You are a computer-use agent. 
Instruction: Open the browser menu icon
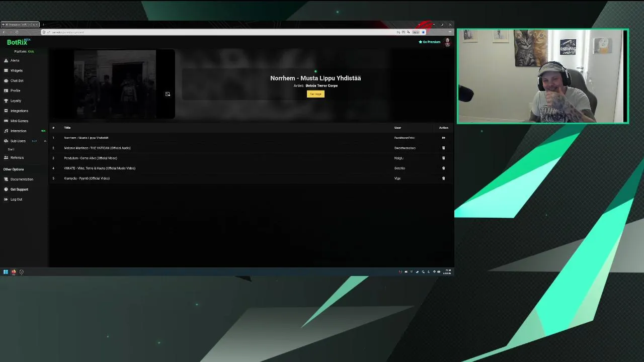click(450, 32)
